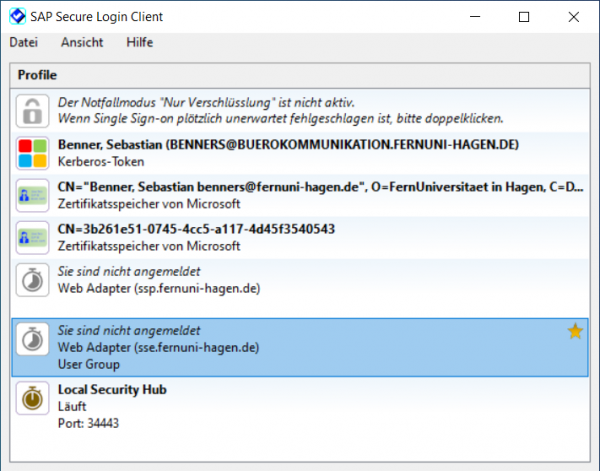Select the CN=3b261e51-0745-4cc5-a117-4d45f3540543 profile
The image size is (600, 471).
click(196, 229)
